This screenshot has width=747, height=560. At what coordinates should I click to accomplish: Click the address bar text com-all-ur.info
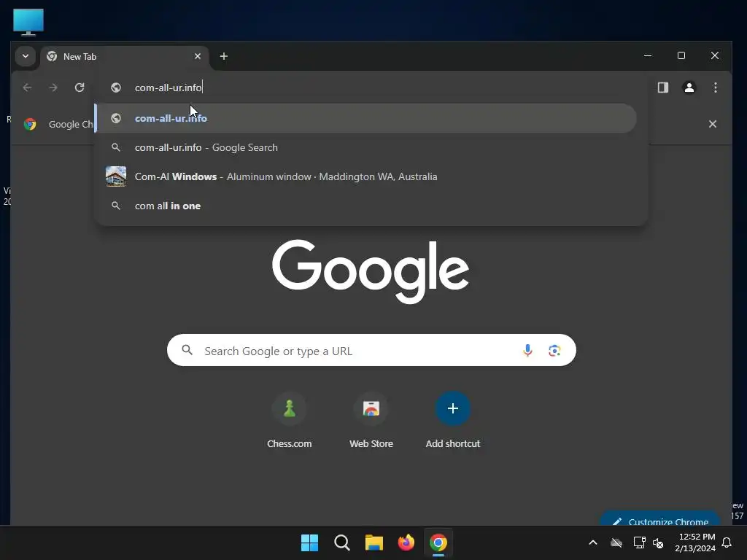coord(169,87)
